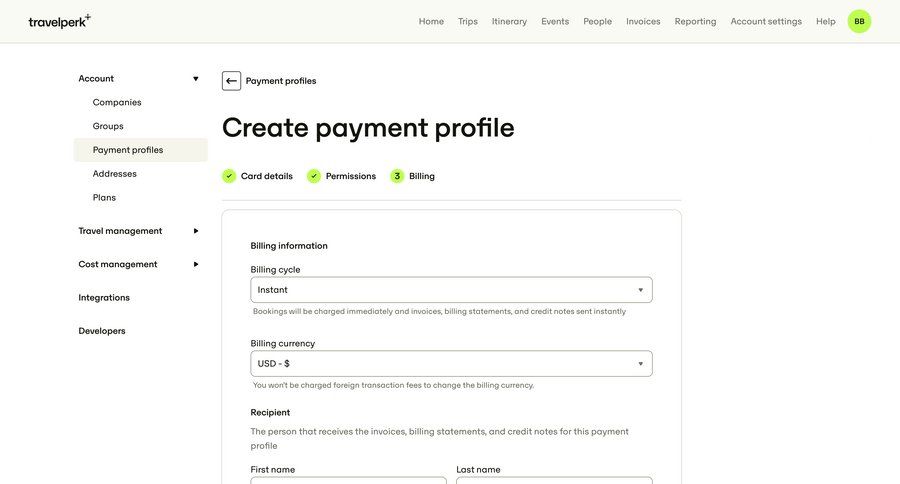The image size is (900, 484).
Task: Select Addresses in the sidebar
Action: coord(115,174)
